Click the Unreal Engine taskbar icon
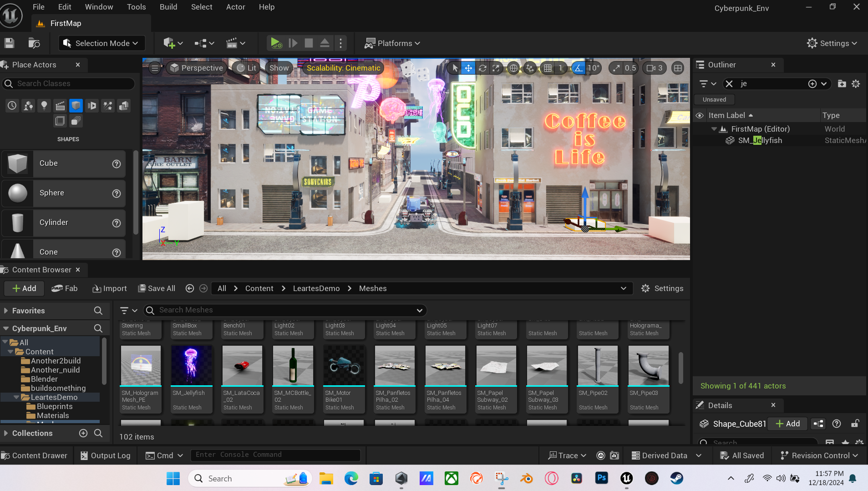The width and height of the screenshot is (868, 491). click(x=626, y=478)
